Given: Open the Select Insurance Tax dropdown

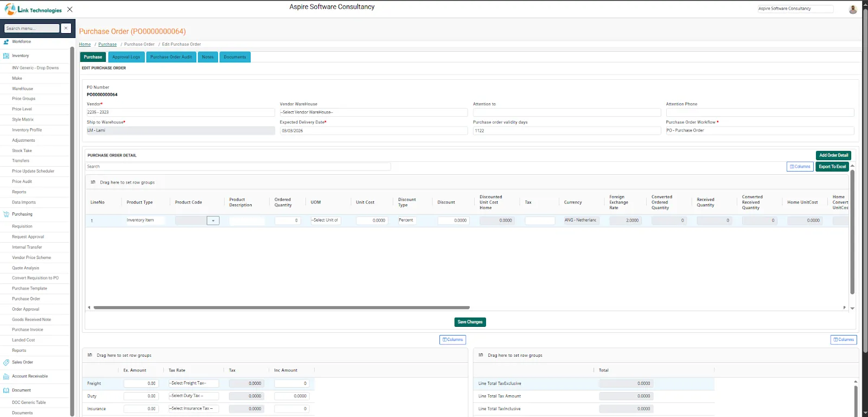Looking at the screenshot, I should (194, 408).
